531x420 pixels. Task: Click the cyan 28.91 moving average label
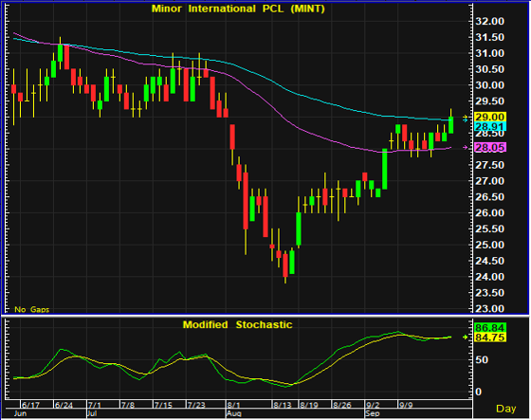pyautogui.click(x=490, y=127)
